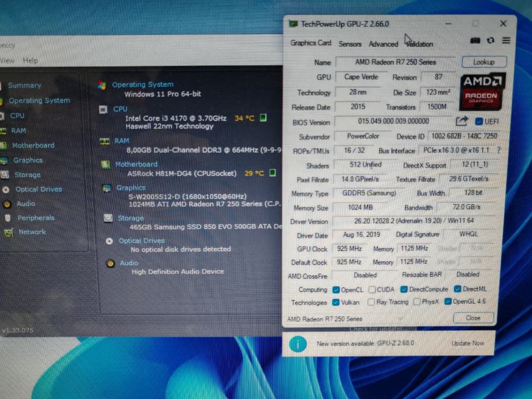Click the GPU-Z screenshot camera icon
Viewport: 532px width, 399px height.
click(x=475, y=40)
